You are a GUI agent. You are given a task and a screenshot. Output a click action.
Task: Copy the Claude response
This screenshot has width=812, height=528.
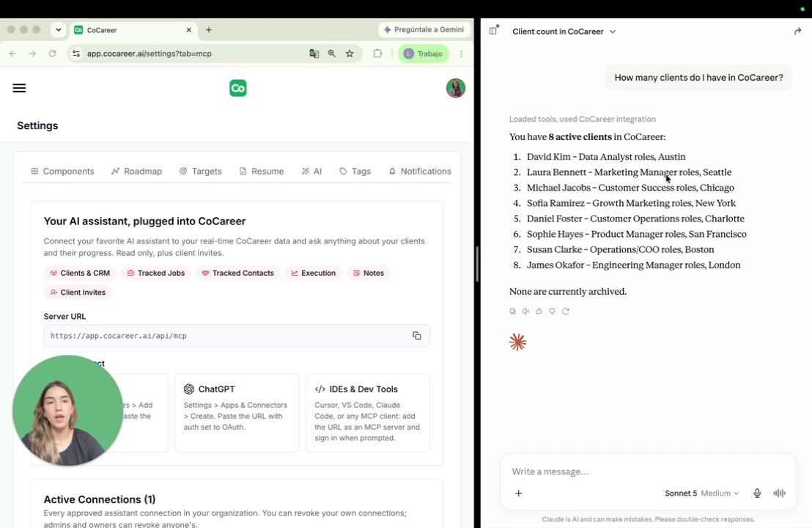[x=513, y=312]
